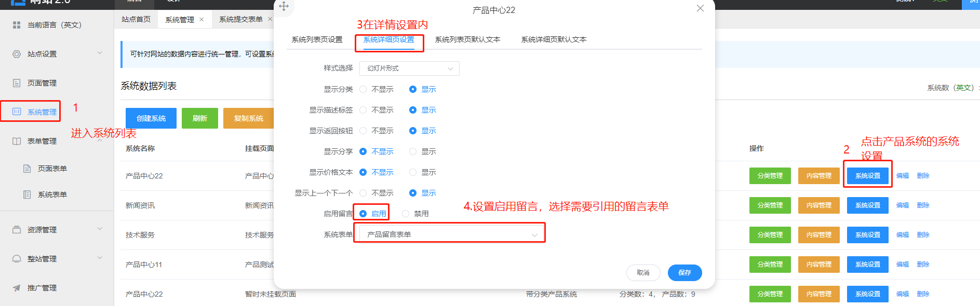Click the 推广管理 paper plane icon

coord(17,288)
